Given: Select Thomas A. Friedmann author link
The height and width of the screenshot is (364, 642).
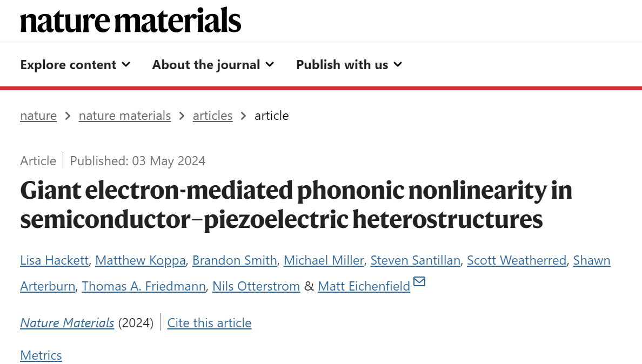Looking at the screenshot, I should click(x=144, y=286).
